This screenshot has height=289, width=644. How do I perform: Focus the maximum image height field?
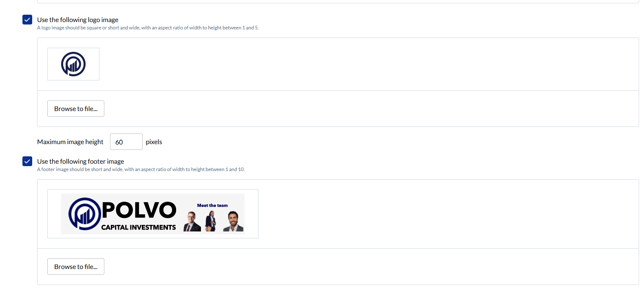126,142
